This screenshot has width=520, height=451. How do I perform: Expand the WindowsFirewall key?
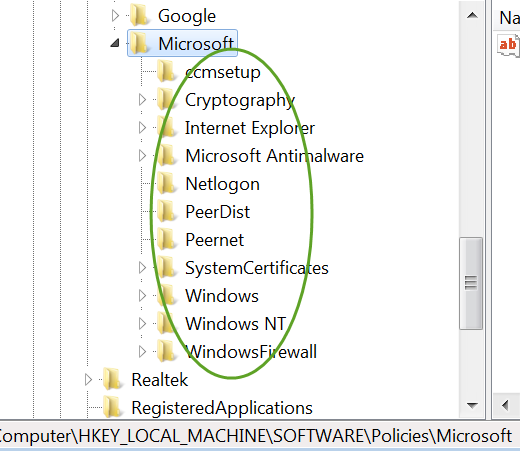tap(142, 351)
